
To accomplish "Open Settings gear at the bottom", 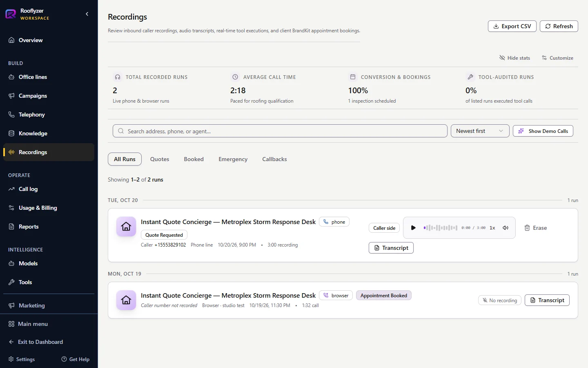I will click(11, 359).
